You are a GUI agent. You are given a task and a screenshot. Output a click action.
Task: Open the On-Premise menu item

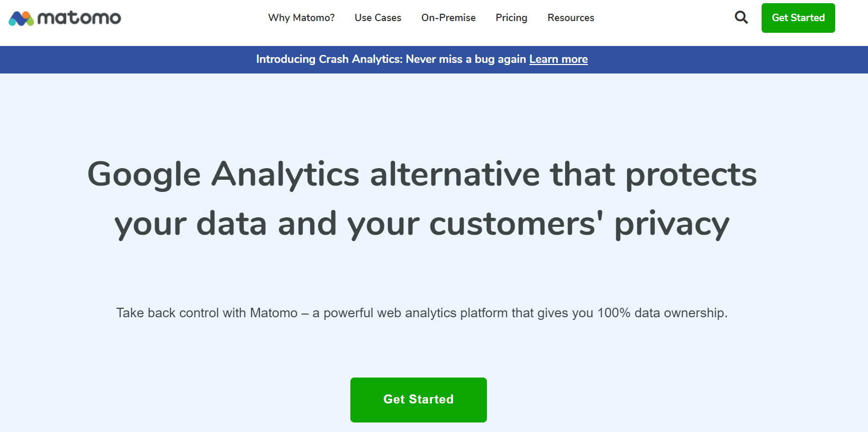[x=448, y=18]
